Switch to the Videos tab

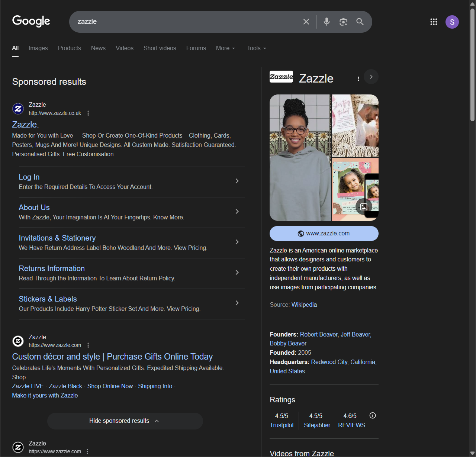coord(125,48)
